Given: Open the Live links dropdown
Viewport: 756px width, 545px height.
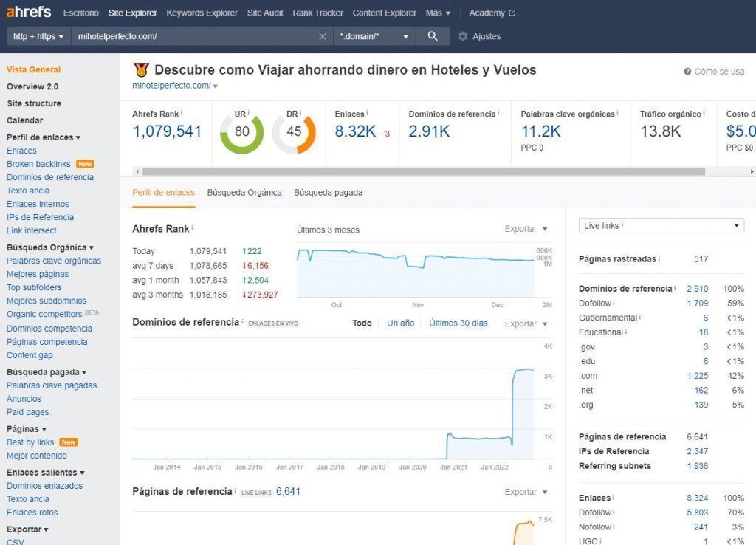Looking at the screenshot, I should click(661, 226).
